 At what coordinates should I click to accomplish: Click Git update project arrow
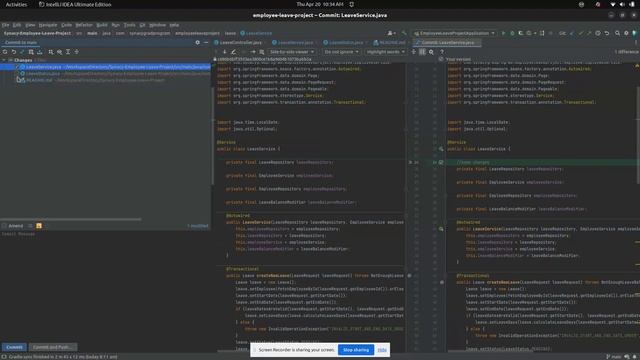[572, 33]
